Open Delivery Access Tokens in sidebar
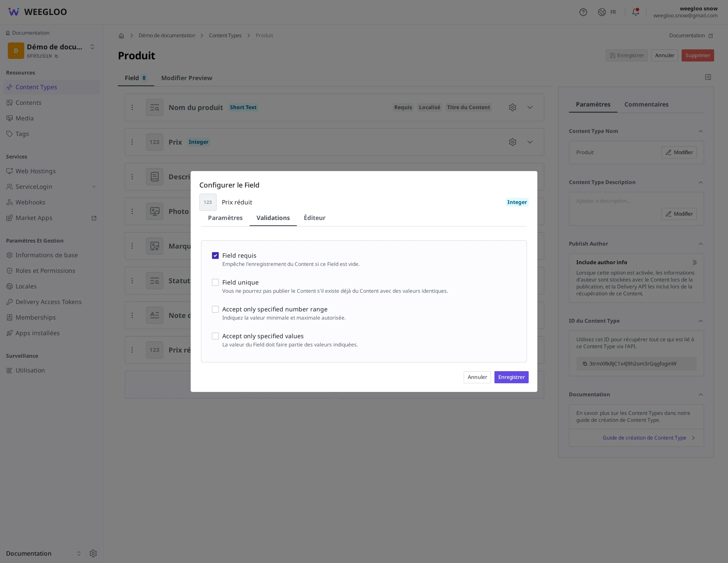The height and width of the screenshot is (563, 728). pyautogui.click(x=49, y=302)
